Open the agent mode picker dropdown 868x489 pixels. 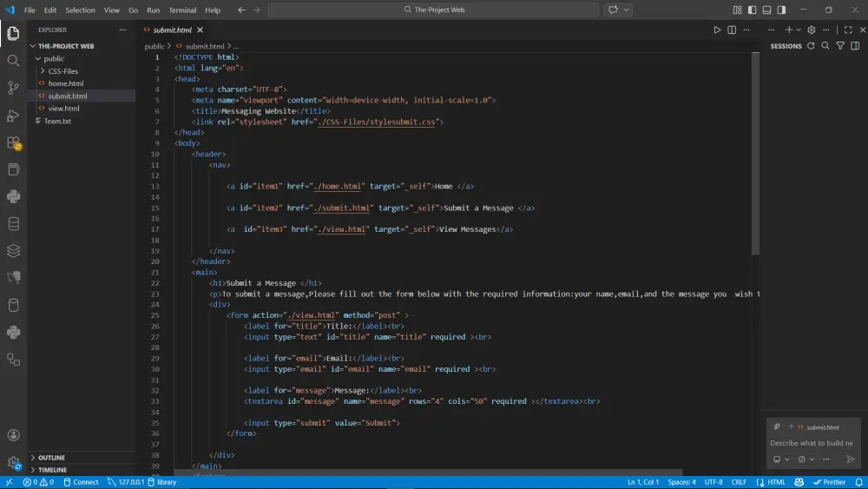[x=781, y=459]
